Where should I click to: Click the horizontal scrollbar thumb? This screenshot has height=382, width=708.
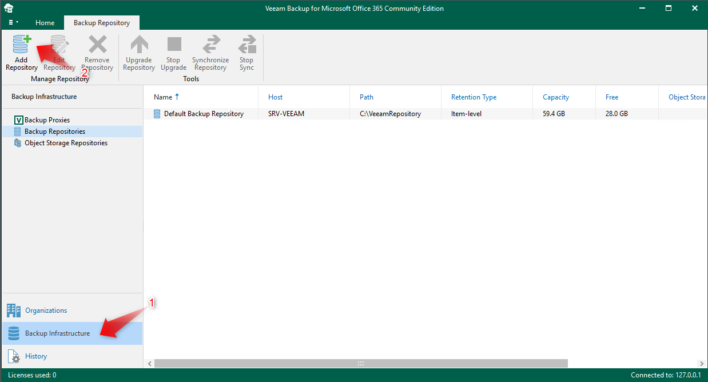point(361,363)
